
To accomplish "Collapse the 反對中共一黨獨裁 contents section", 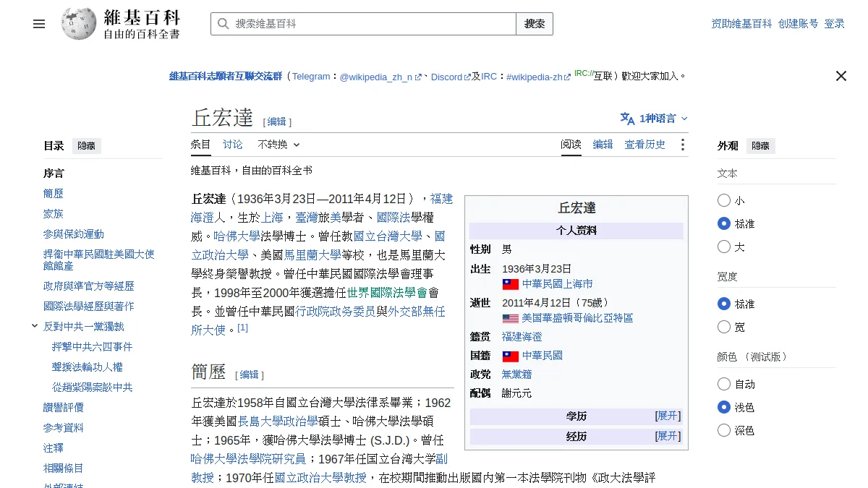I will (35, 326).
